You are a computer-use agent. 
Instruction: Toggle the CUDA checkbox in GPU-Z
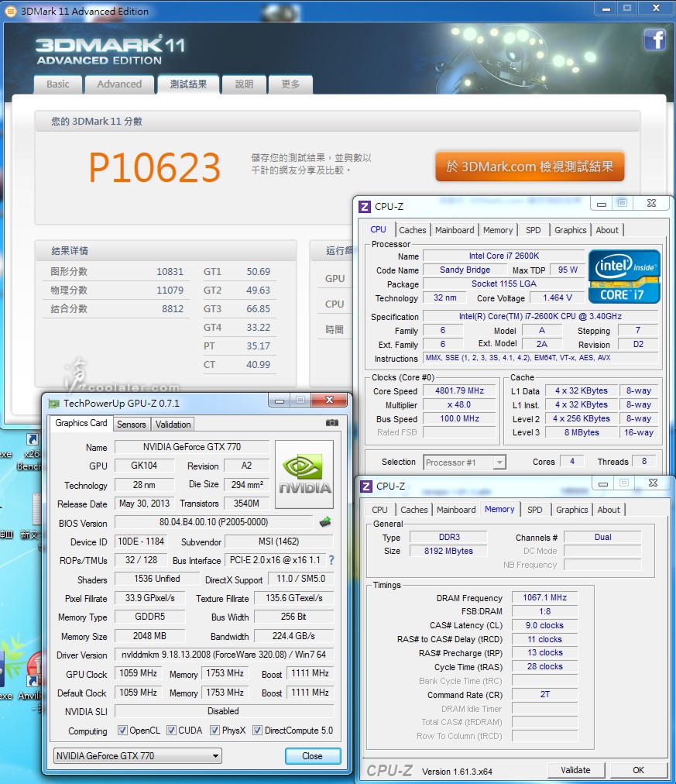tap(171, 730)
